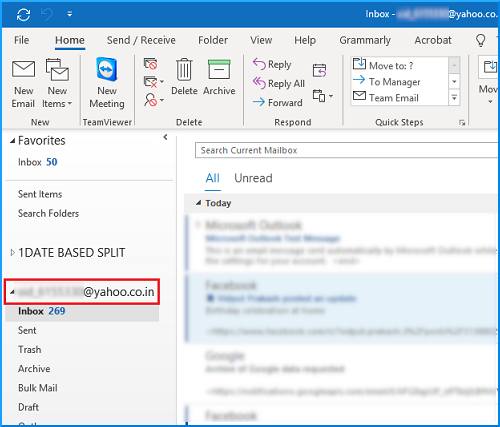Open the Trash folder
The height and width of the screenshot is (427, 500).
coord(30,350)
